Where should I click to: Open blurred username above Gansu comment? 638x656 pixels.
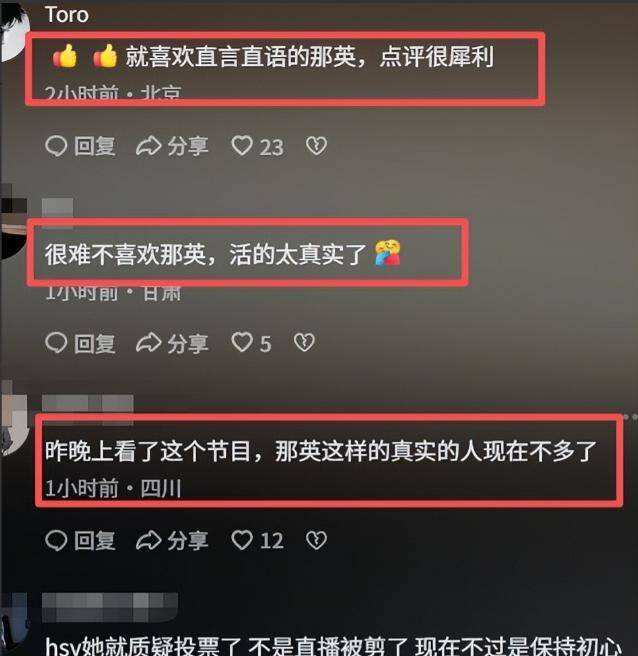tap(58, 208)
